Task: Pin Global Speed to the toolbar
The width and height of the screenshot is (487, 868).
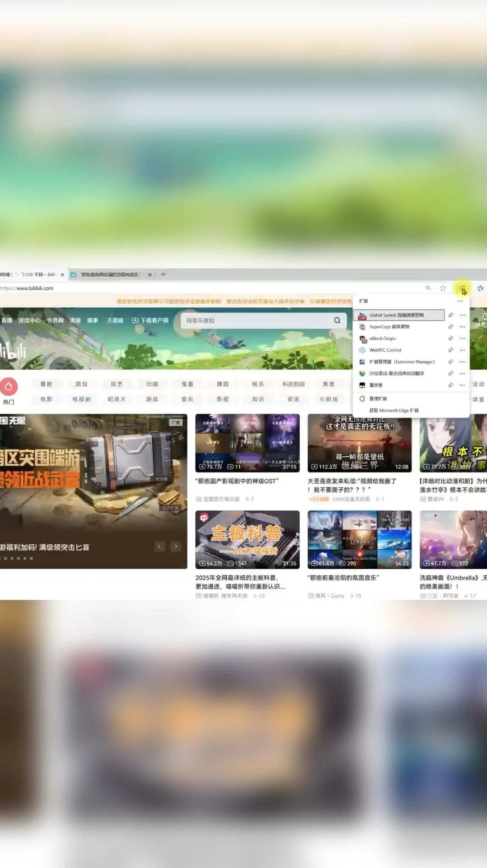Action: [450, 315]
